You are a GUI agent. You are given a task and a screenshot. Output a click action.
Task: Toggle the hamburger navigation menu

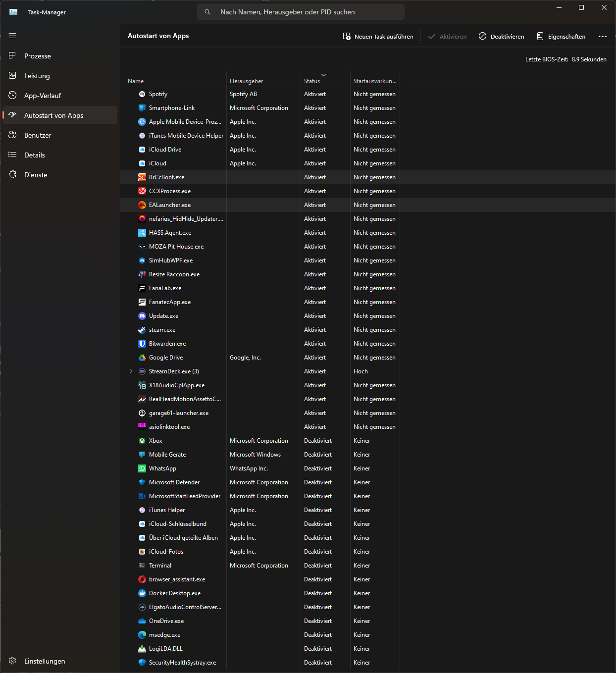click(12, 36)
